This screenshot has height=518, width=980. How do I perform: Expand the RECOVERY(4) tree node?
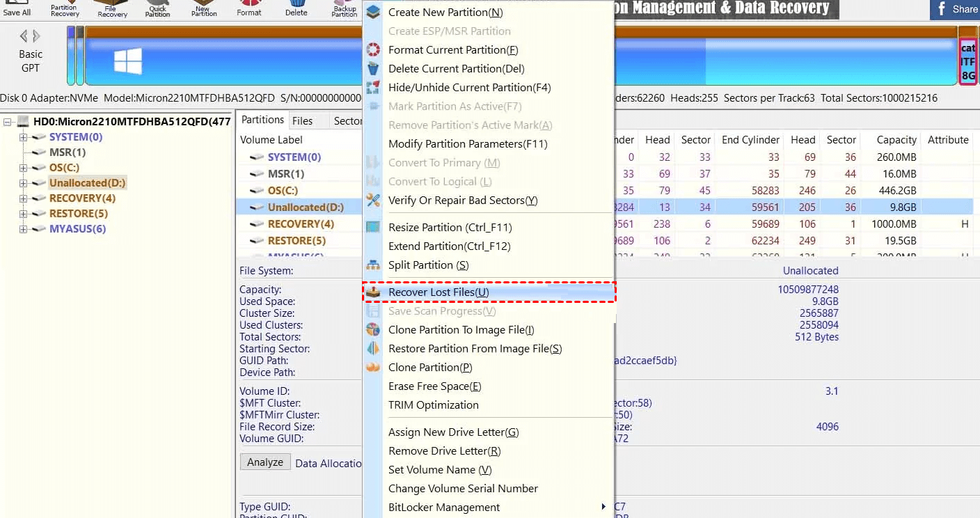pos(23,198)
